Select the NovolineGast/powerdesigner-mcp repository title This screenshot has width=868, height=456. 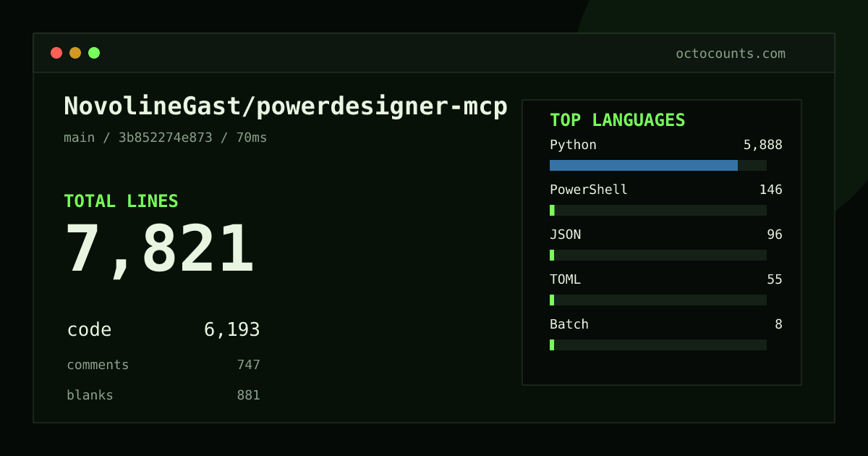point(286,106)
